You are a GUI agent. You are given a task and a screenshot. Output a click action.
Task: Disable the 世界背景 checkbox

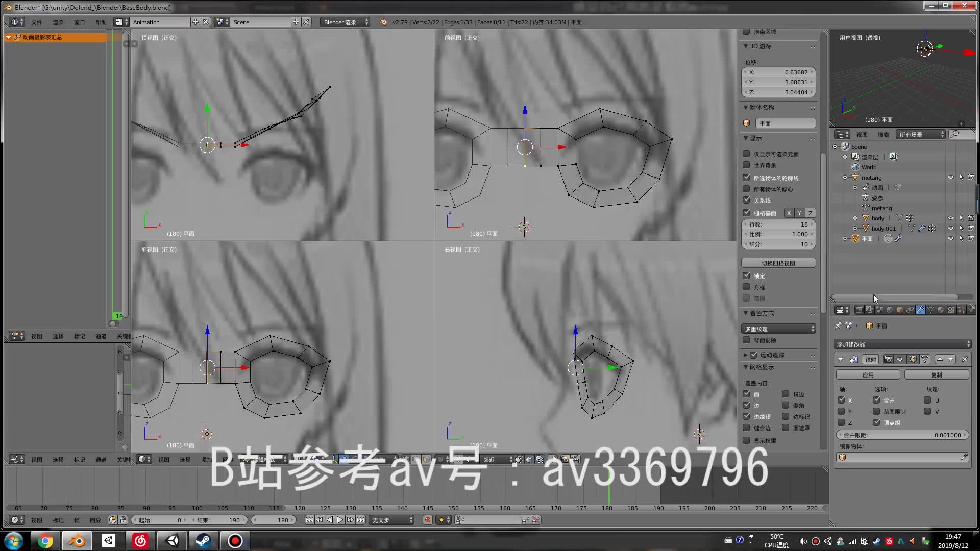pos(746,165)
